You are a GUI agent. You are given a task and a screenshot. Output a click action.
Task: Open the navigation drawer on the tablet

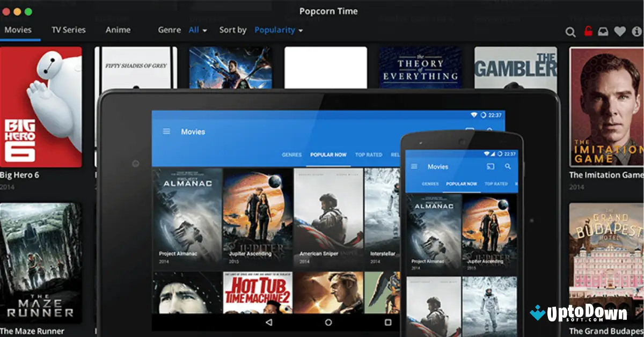tap(167, 131)
